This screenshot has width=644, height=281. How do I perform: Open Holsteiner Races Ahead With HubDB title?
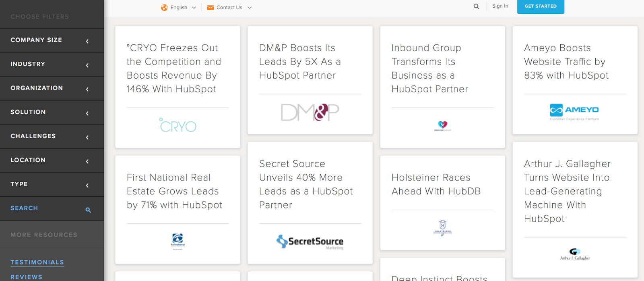436,185
